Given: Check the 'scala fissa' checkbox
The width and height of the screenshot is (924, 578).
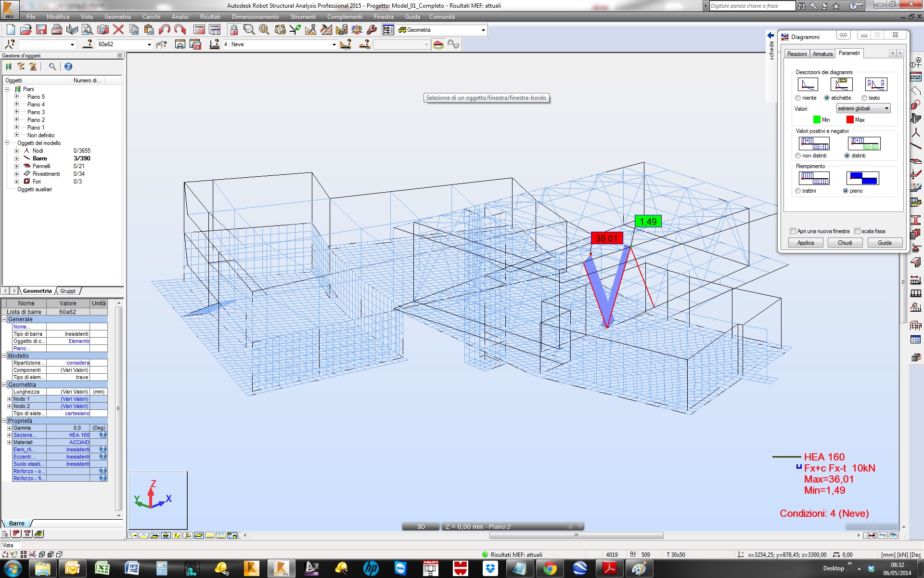Looking at the screenshot, I should 857,231.
